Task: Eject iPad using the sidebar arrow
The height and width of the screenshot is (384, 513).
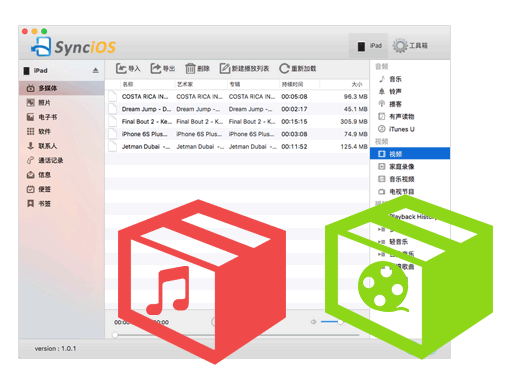Action: click(96, 70)
